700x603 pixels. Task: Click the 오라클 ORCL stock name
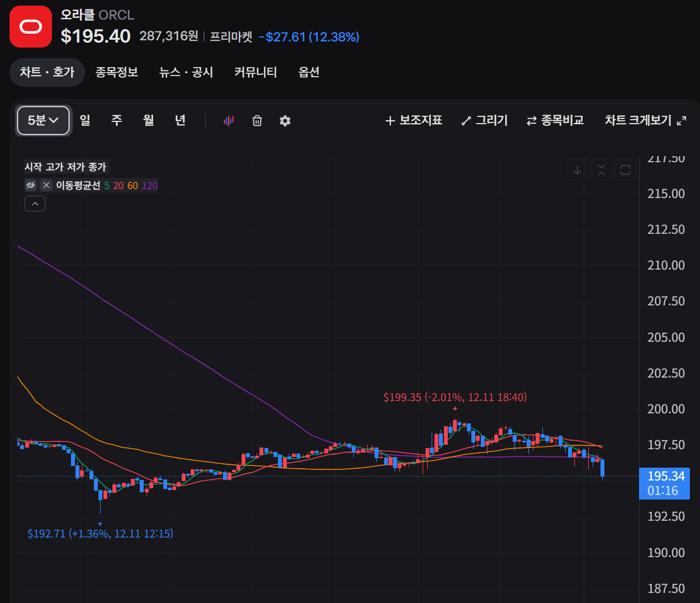(97, 15)
